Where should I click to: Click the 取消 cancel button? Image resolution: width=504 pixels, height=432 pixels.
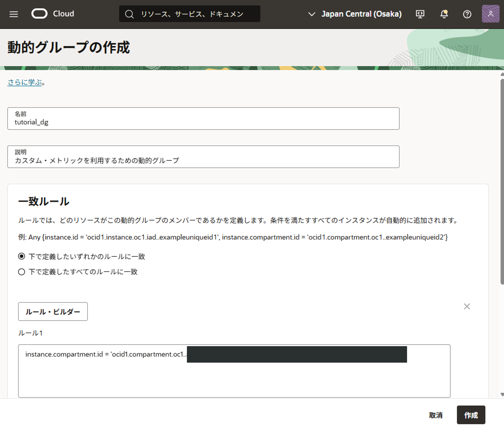pos(435,415)
